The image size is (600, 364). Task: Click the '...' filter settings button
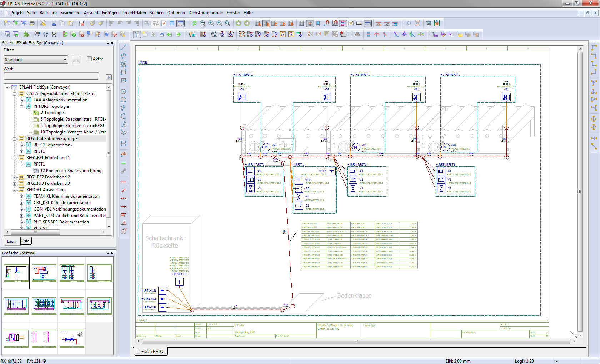point(76,60)
